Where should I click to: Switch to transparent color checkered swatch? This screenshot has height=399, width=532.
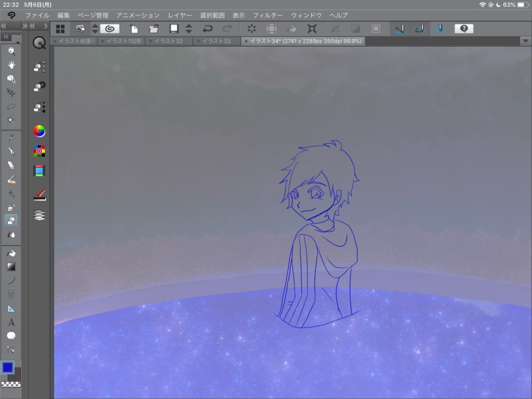(x=11, y=384)
